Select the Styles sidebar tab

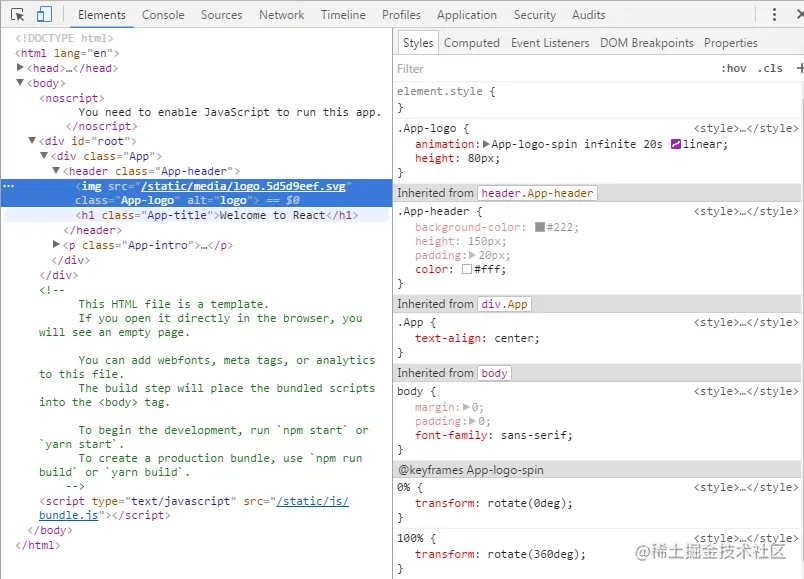click(418, 43)
